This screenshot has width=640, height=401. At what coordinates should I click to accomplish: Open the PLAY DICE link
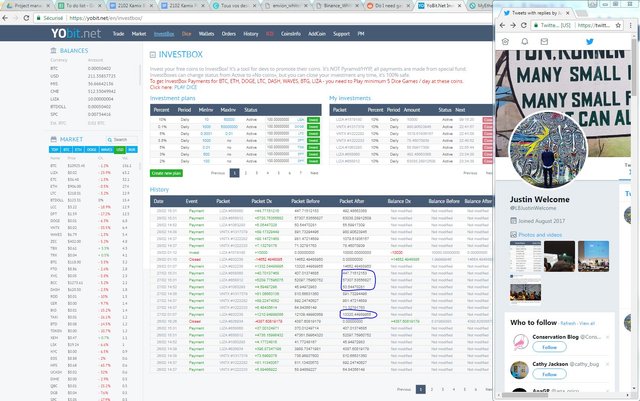coord(185,87)
